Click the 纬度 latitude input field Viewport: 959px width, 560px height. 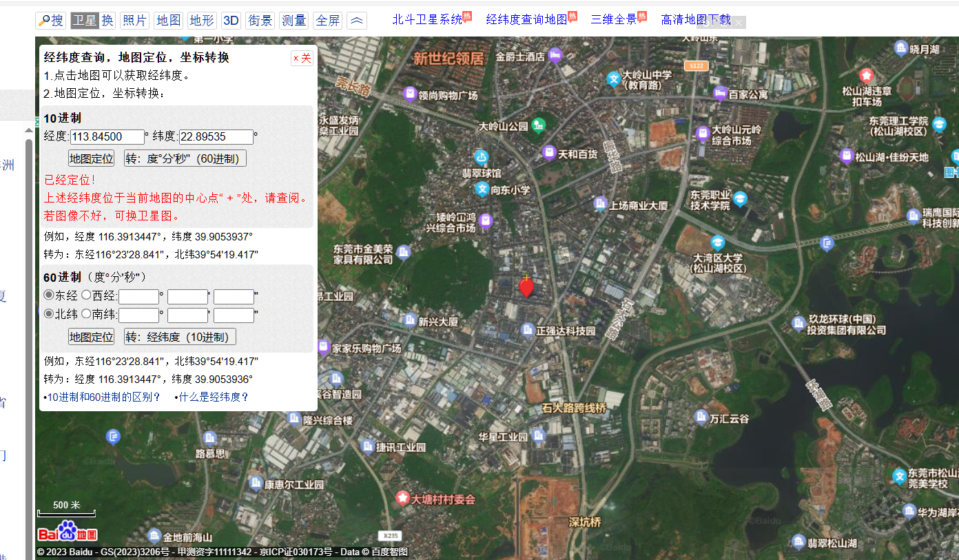[216, 137]
